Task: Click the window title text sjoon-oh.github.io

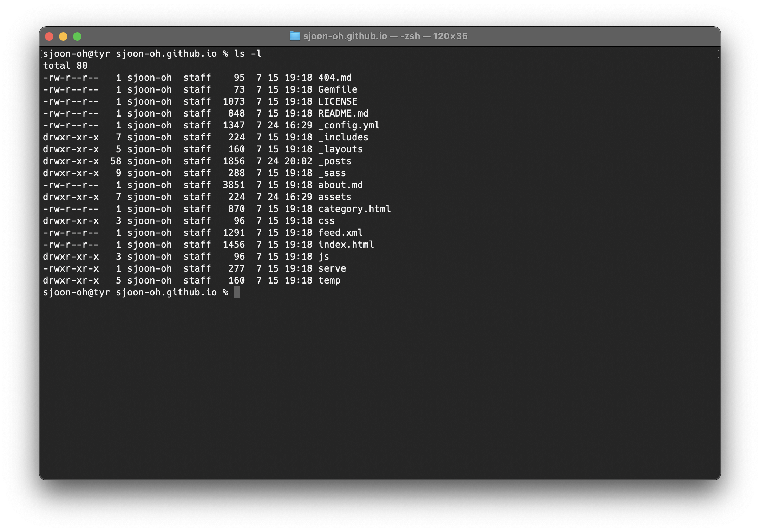Action: point(345,36)
